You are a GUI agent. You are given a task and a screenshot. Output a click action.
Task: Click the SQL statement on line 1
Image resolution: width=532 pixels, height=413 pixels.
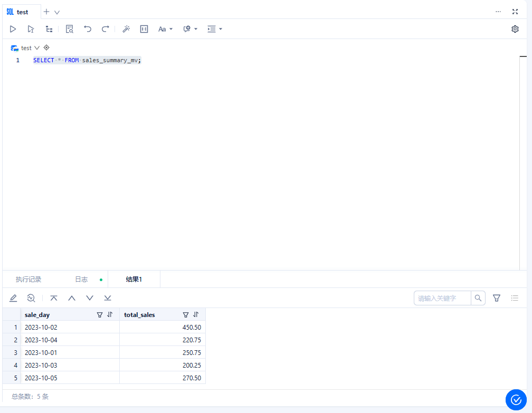click(87, 60)
